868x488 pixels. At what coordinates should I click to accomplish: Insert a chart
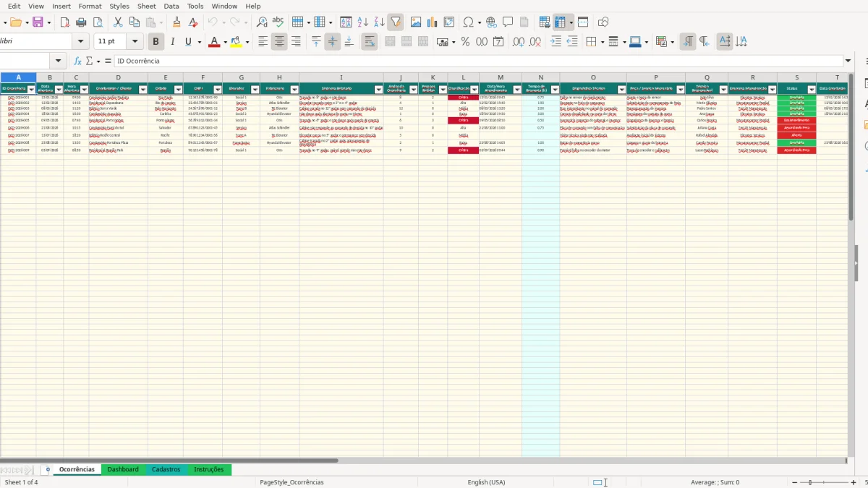click(x=433, y=22)
